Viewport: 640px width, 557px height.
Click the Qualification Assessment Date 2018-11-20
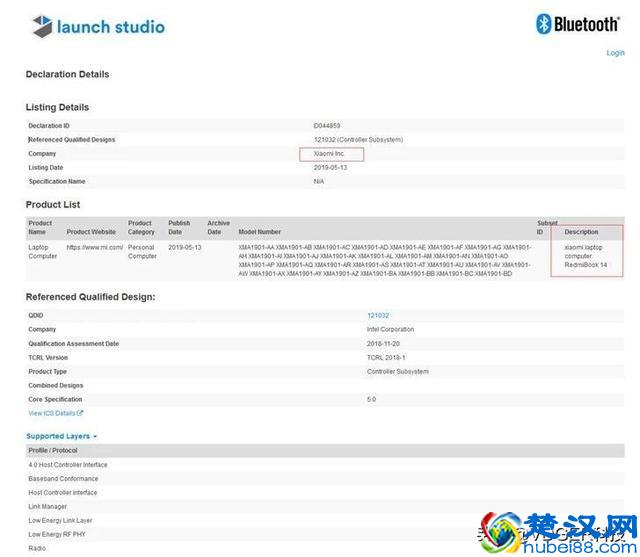coord(383,344)
